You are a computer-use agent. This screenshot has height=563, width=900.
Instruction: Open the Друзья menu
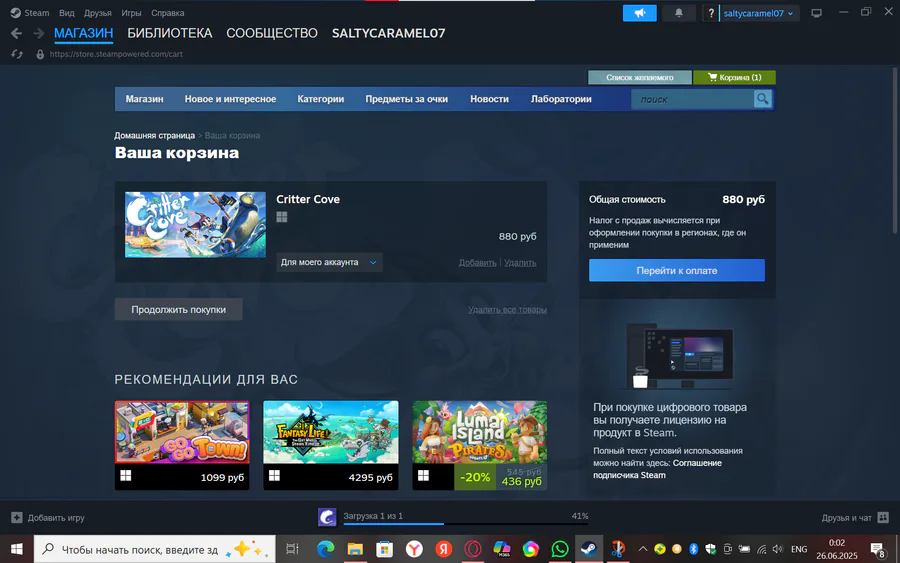point(98,13)
